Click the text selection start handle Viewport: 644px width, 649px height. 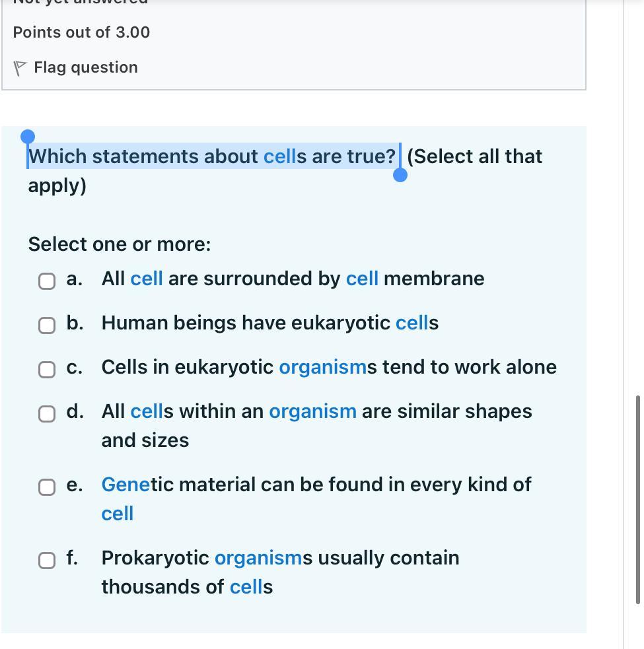[28, 137]
